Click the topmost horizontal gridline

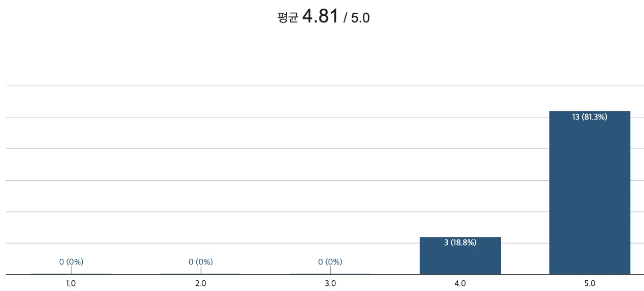click(325, 86)
